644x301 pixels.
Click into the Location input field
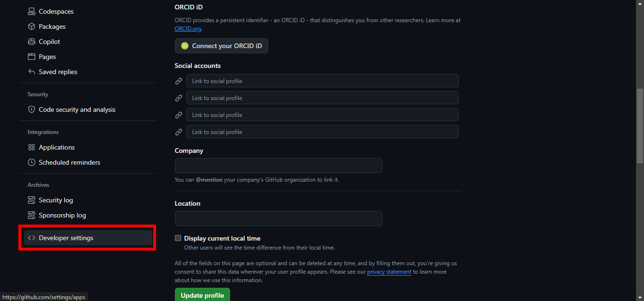tap(278, 218)
